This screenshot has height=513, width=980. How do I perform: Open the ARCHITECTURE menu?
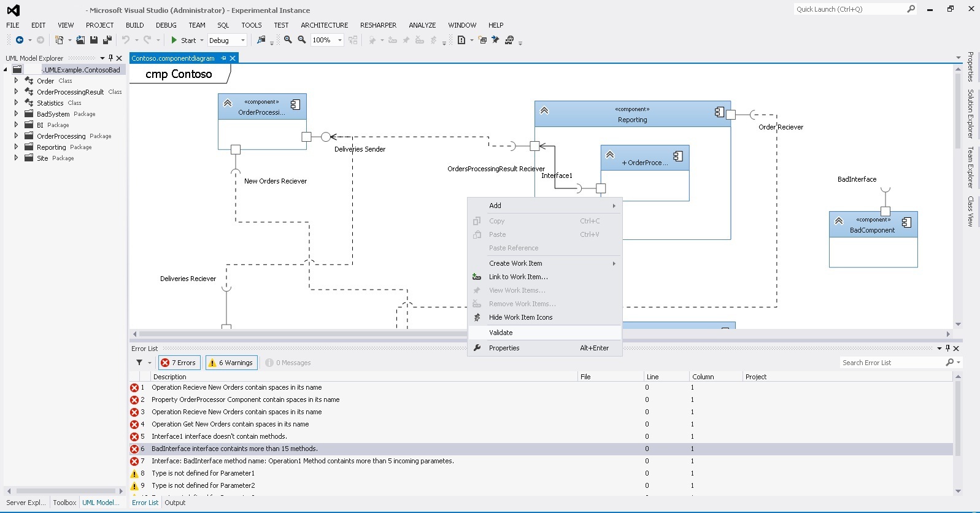pyautogui.click(x=324, y=25)
